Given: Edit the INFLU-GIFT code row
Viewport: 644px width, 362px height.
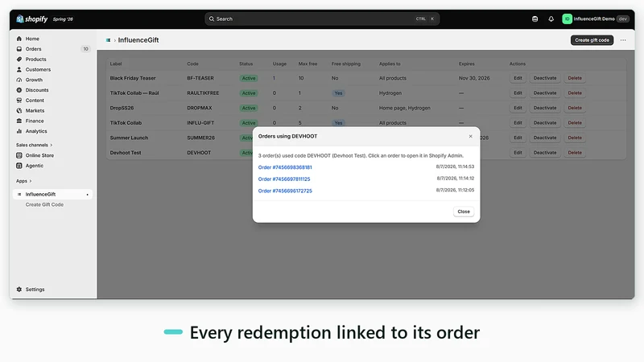Looking at the screenshot, I should click(x=518, y=123).
